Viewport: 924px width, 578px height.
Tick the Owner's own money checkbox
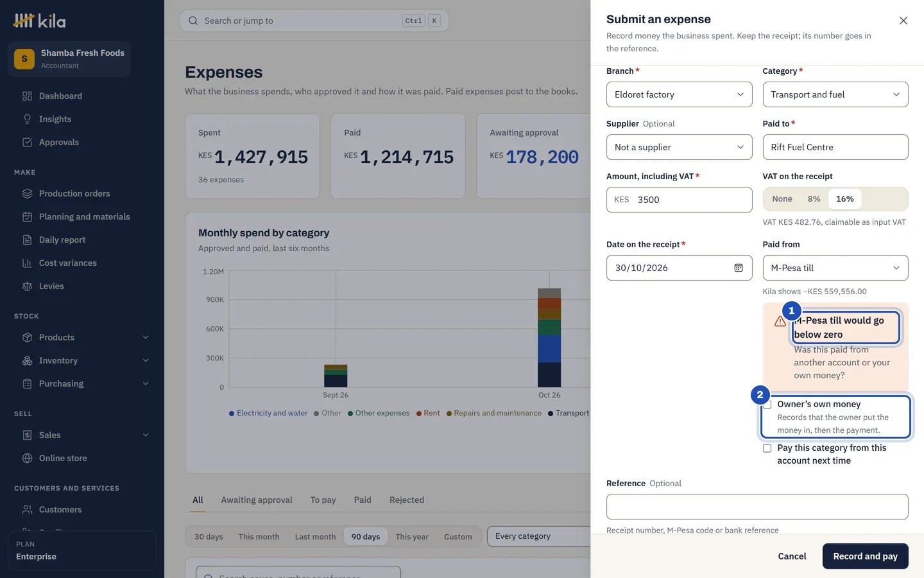pyautogui.click(x=767, y=405)
